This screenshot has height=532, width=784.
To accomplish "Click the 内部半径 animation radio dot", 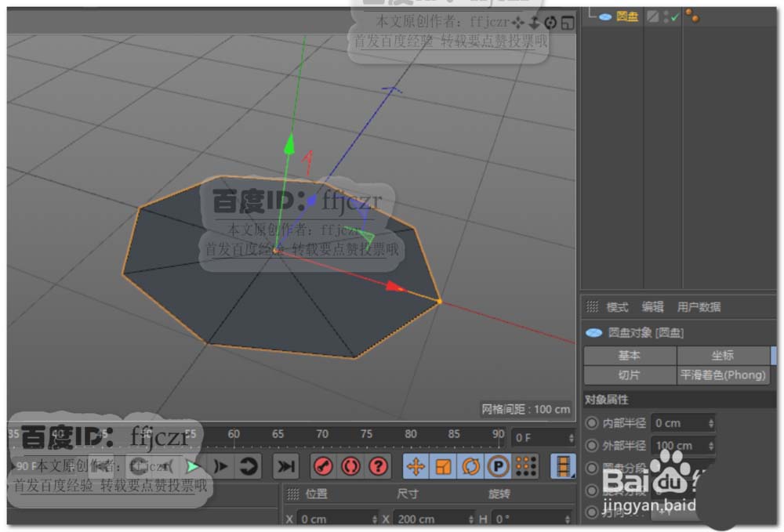I will [593, 423].
